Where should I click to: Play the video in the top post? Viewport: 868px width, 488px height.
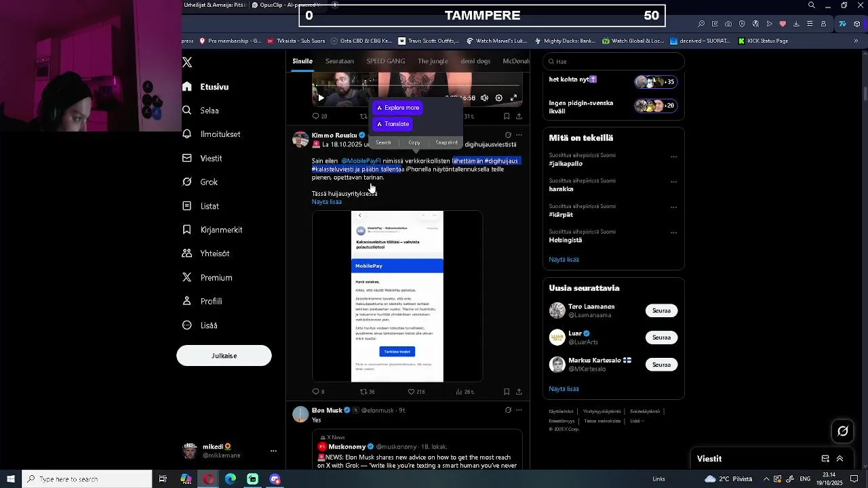pos(321,98)
